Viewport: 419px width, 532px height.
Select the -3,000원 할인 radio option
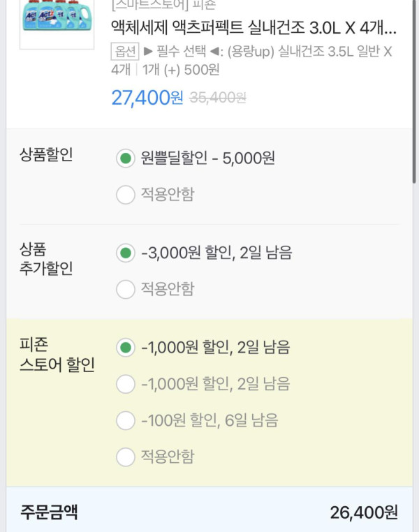(126, 253)
